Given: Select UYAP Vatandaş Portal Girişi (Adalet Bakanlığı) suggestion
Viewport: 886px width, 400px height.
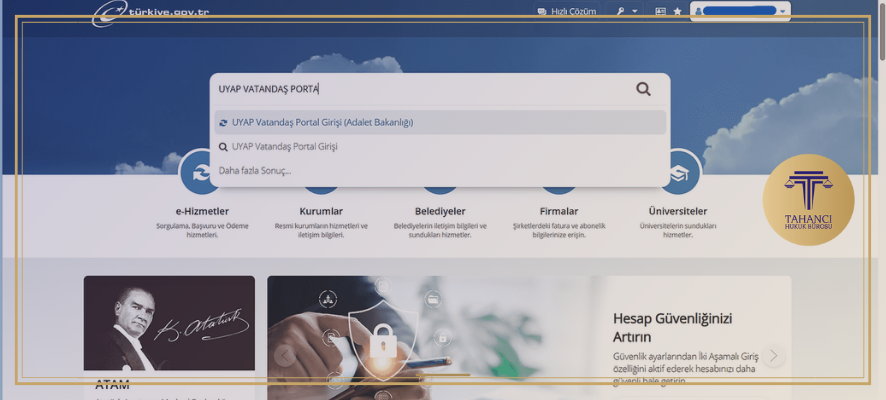Looking at the screenshot, I should (322, 122).
